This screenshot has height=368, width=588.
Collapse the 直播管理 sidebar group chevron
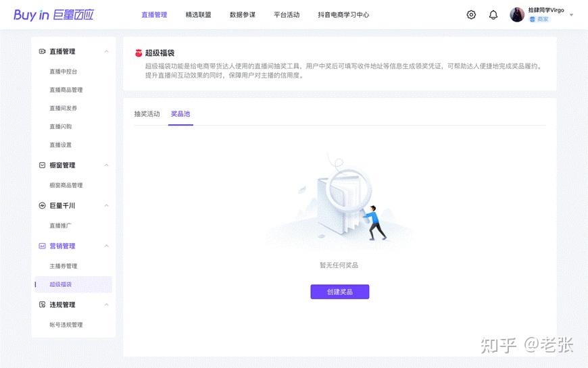pyautogui.click(x=107, y=51)
